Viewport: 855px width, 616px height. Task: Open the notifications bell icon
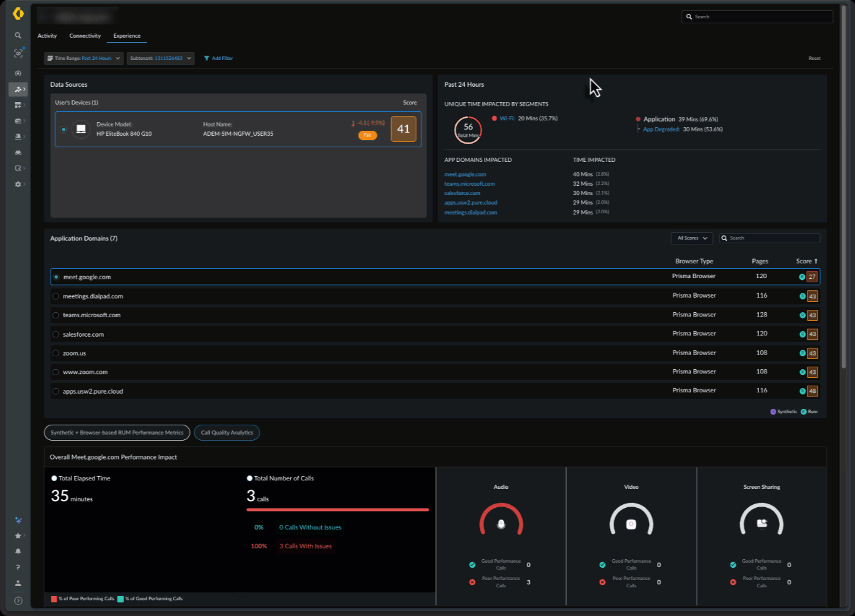click(18, 551)
